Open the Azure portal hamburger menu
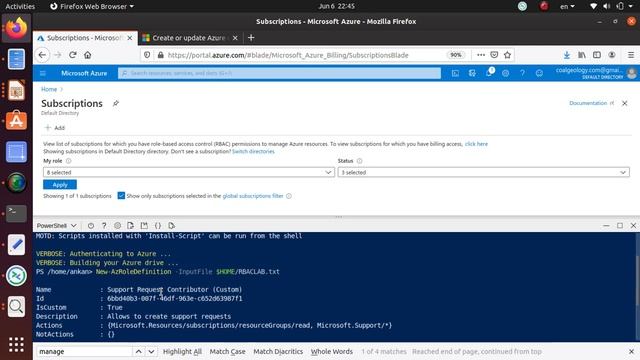Image resolution: width=640 pixels, height=360 pixels. [43, 73]
